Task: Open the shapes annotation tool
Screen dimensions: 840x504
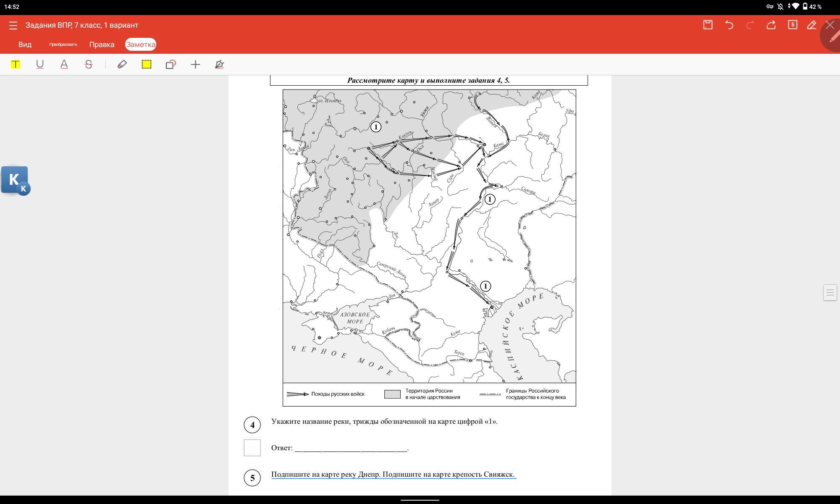Action: [171, 64]
